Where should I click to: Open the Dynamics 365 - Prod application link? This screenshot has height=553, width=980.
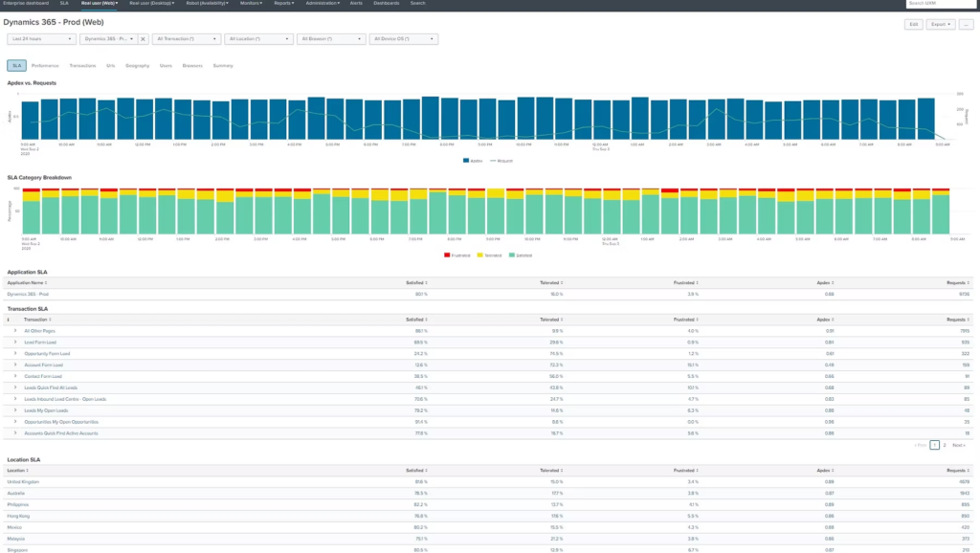pos(28,294)
